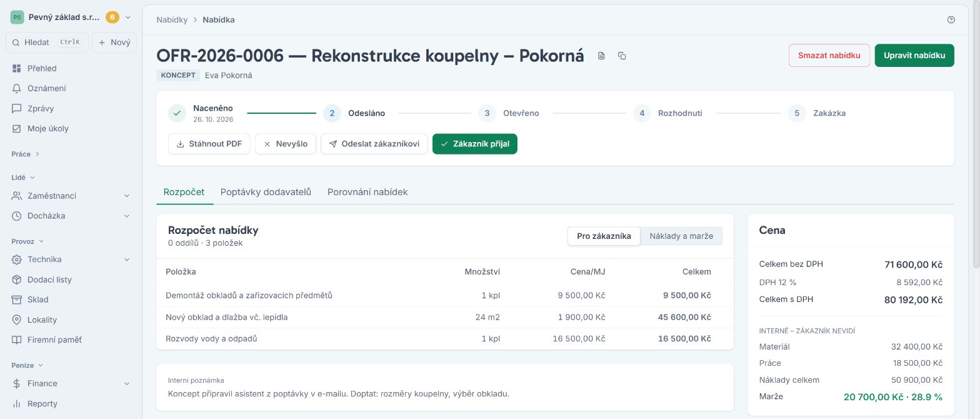Click the Interní poznámka text

(x=196, y=380)
